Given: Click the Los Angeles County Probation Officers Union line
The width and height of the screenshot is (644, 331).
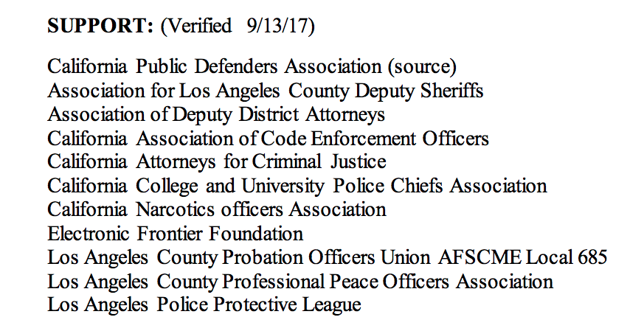Looking at the screenshot, I should point(239,258).
